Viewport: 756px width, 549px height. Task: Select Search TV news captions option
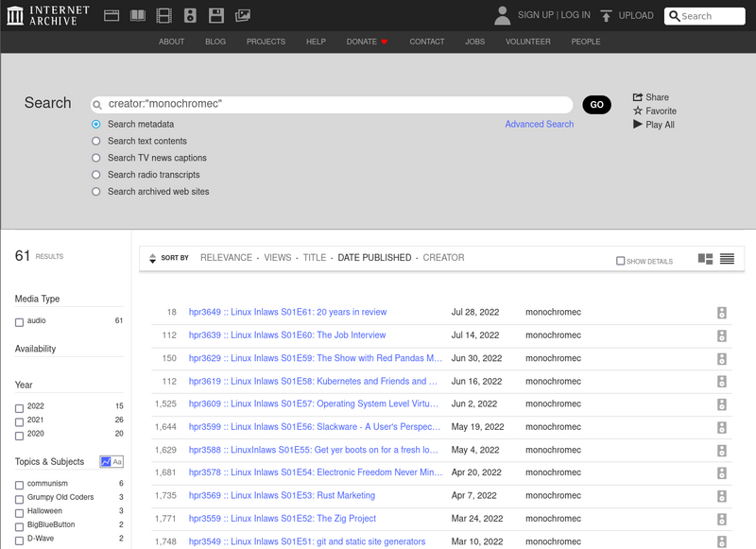click(x=96, y=158)
